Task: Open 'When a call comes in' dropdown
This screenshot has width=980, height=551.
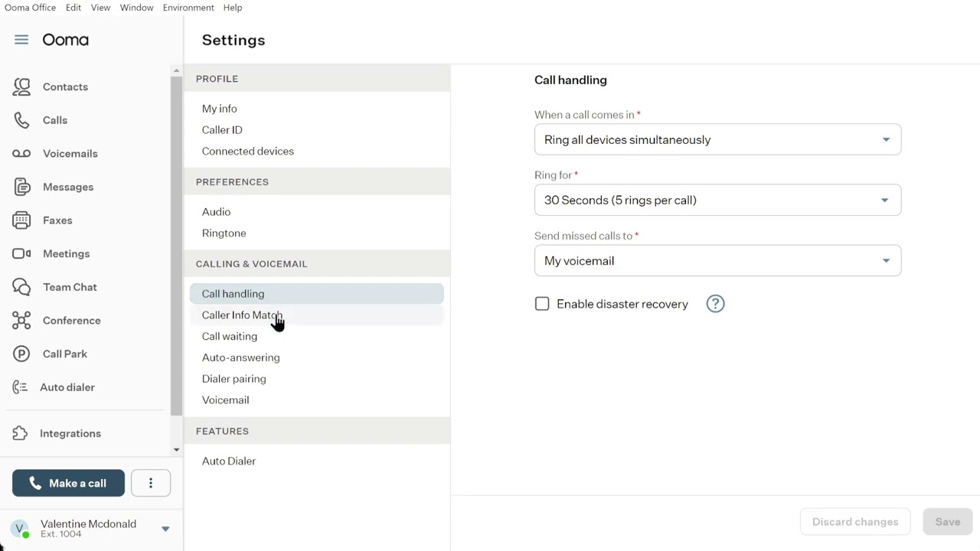Action: [717, 140]
